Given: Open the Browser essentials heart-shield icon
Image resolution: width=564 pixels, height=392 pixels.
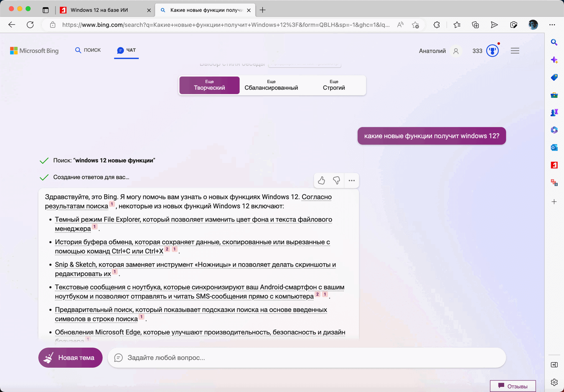Looking at the screenshot, I should coord(513,25).
